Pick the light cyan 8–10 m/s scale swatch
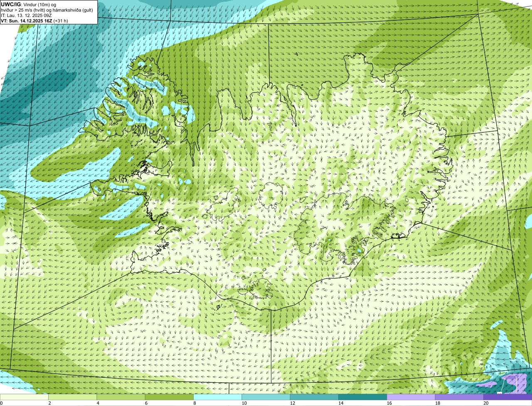 [x=217, y=397]
